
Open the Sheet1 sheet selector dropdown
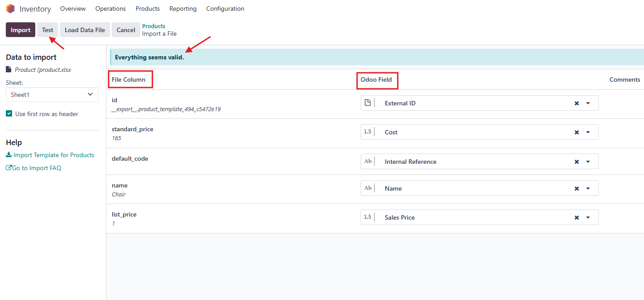[52, 95]
